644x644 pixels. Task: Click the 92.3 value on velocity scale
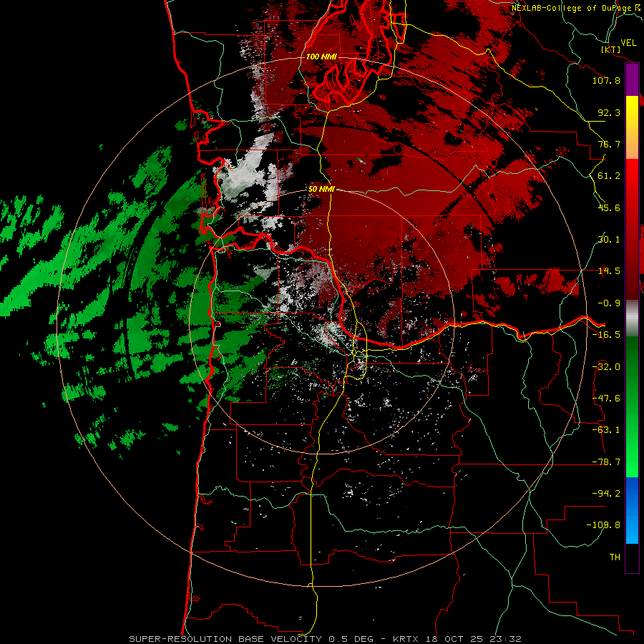[609, 112]
